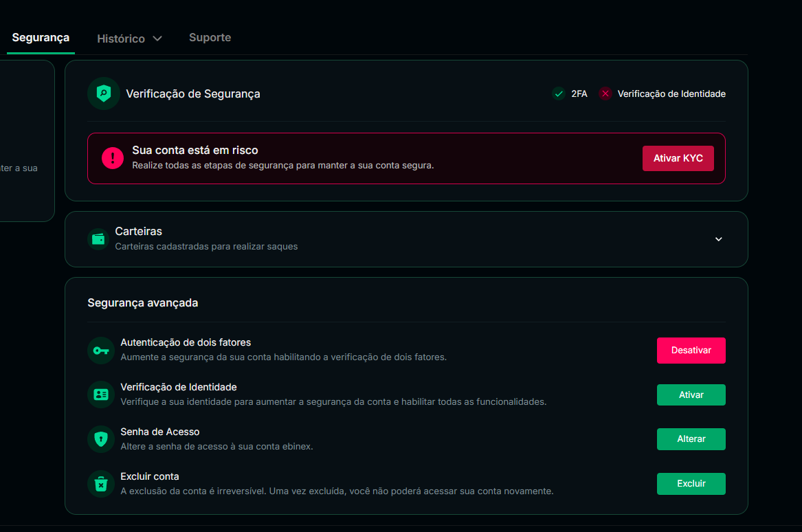Select the Segurança tab
The image size is (802, 532).
tap(41, 38)
